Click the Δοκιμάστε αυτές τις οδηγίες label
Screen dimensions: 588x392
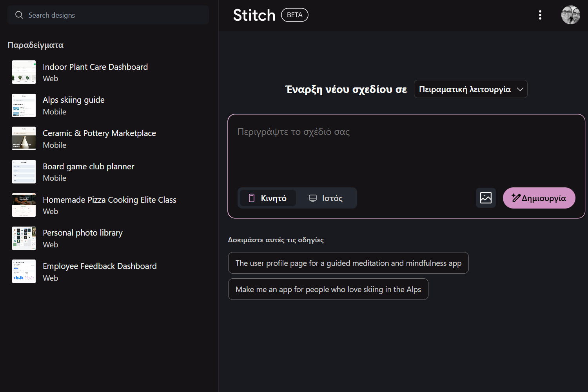point(276,240)
